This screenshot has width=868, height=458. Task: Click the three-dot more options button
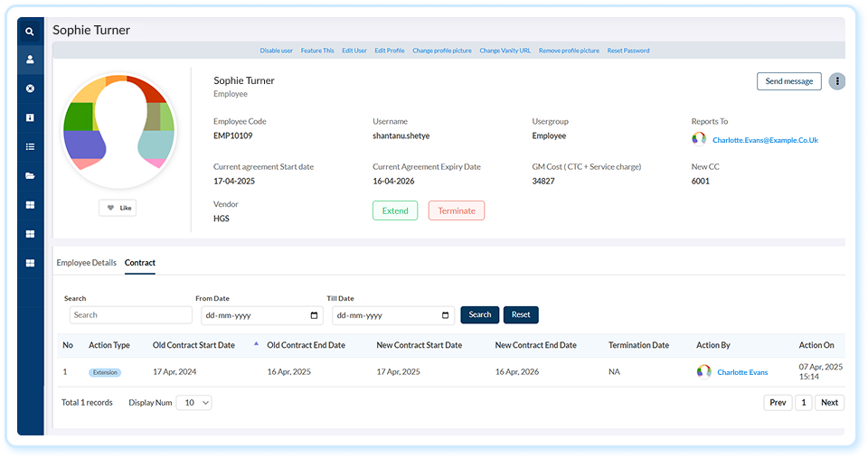tap(837, 81)
